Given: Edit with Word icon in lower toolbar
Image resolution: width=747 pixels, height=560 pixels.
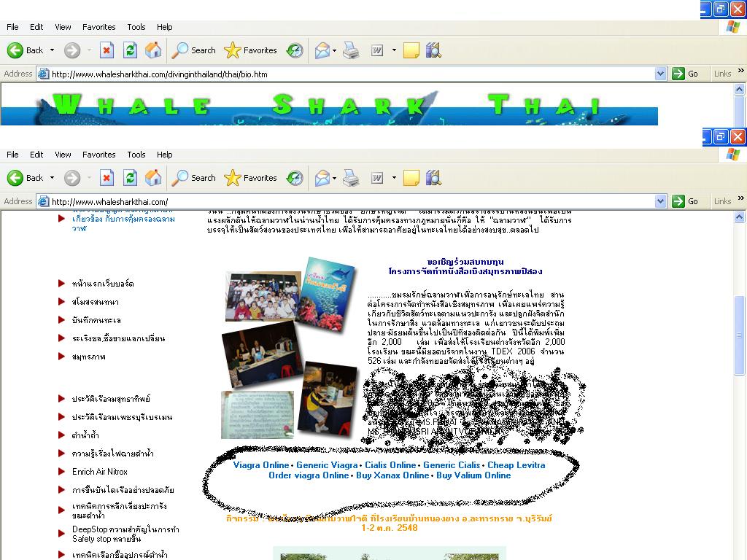Looking at the screenshot, I should (377, 178).
